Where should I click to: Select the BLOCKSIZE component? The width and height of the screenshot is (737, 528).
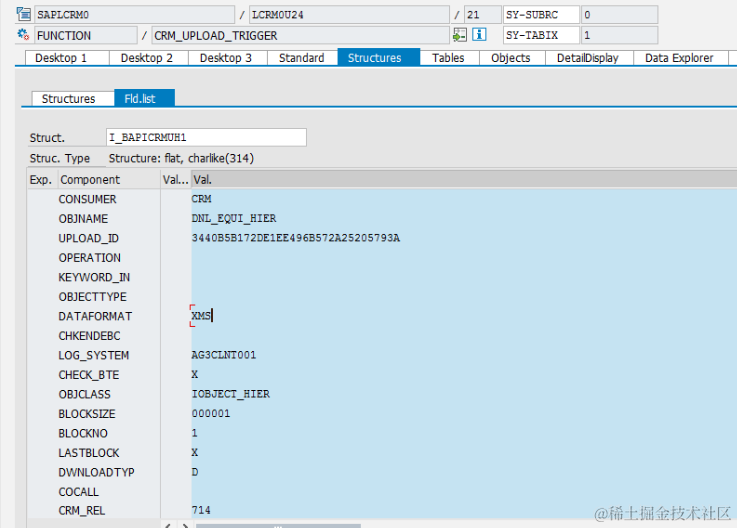pyautogui.click(x=87, y=414)
